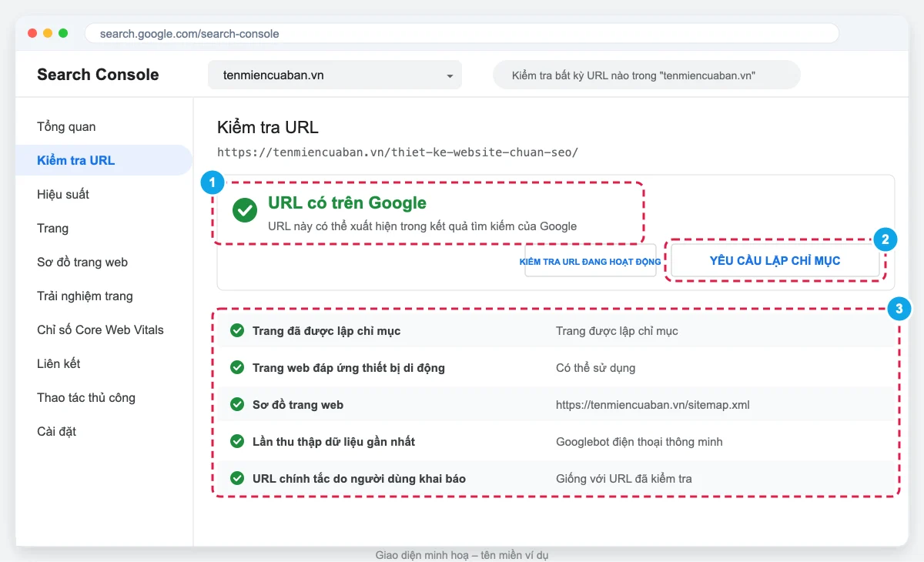The width and height of the screenshot is (924, 562).
Task: Click the 'Trang đã được lập chỉ mục' label
Action: [326, 331]
